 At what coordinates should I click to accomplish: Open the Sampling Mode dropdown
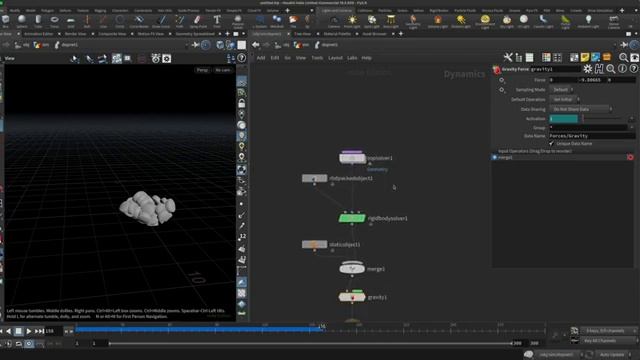[x=562, y=89]
